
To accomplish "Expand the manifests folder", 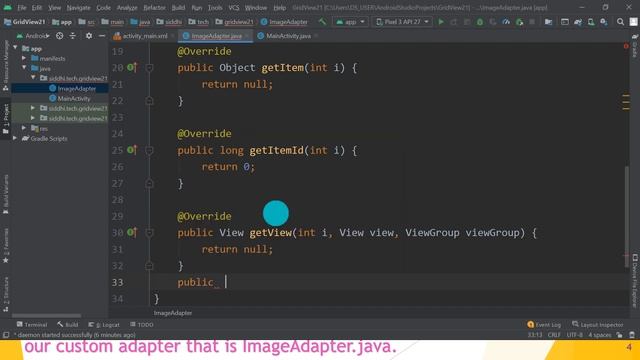I will [24, 58].
